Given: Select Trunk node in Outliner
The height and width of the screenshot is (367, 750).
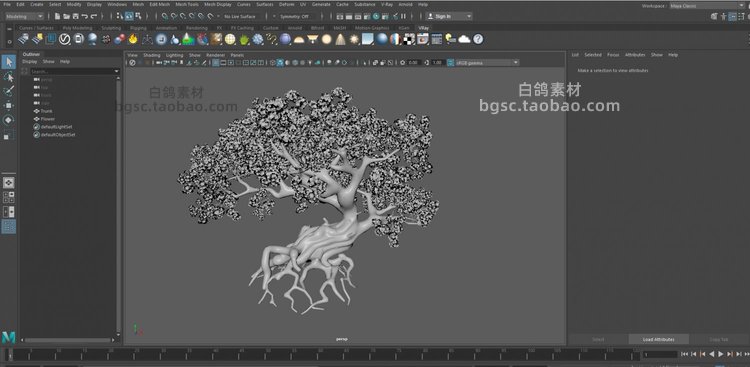Looking at the screenshot, I should coord(47,111).
